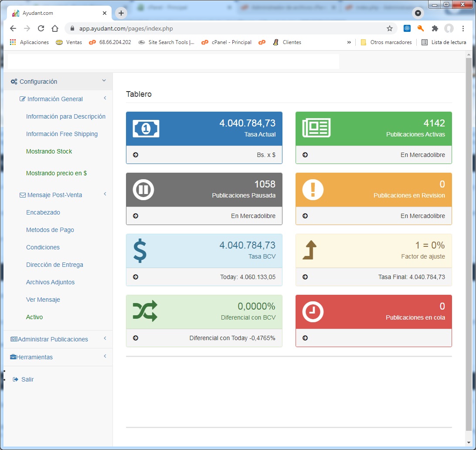Click the money bill icon on Tasa Actual card
476x450 pixels.
point(146,128)
